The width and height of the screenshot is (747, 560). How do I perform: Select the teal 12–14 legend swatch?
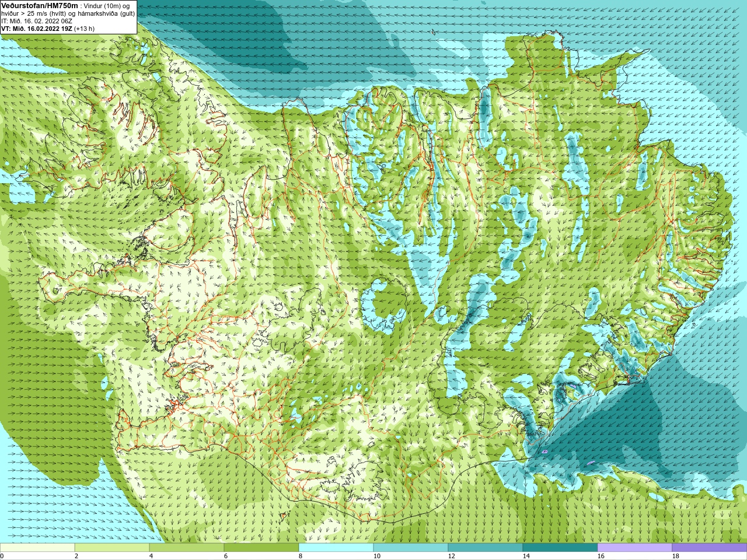[486, 548]
